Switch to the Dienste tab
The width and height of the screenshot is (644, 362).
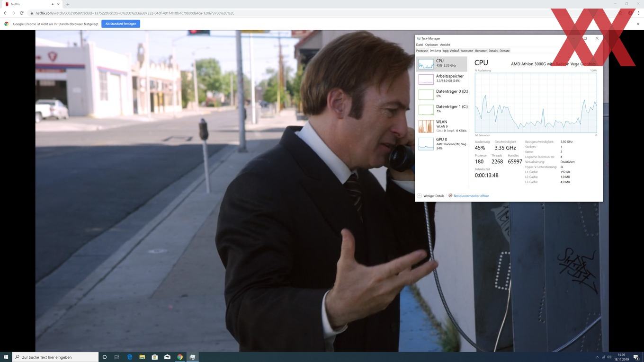click(505, 51)
